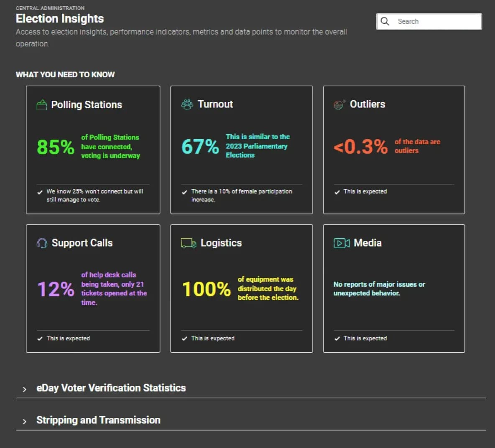Screen dimensions: 495x448
Task: Click the Turnout people group icon
Action: coord(187,104)
